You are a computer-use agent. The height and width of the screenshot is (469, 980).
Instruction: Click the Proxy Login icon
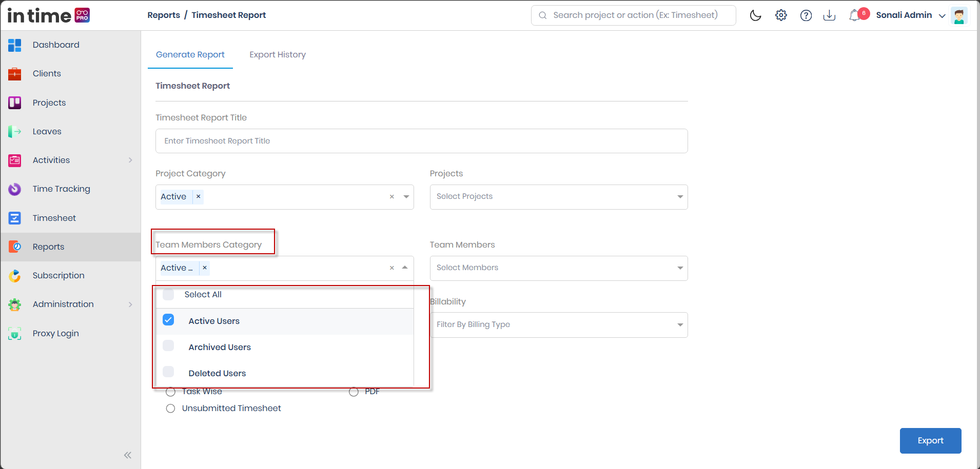coord(15,334)
